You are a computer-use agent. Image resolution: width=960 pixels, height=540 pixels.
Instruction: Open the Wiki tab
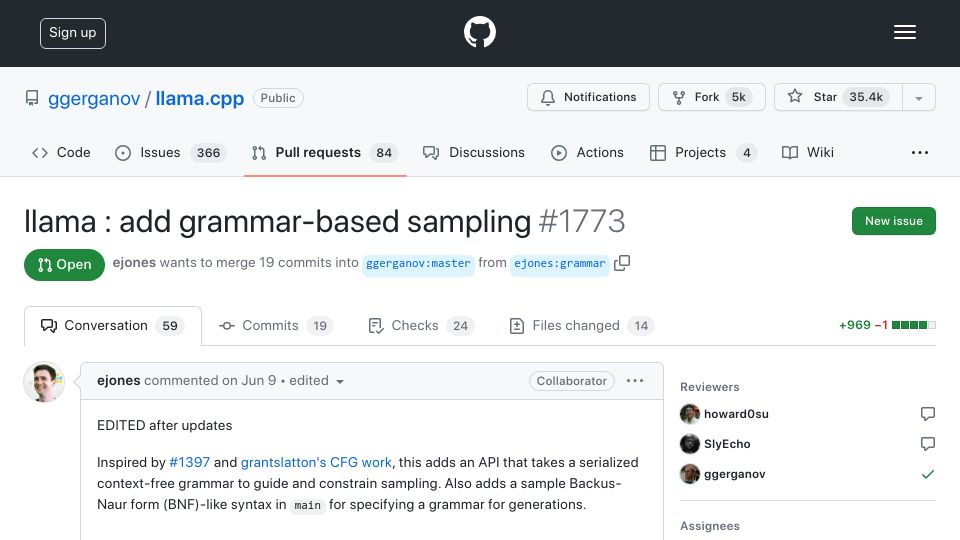coord(808,152)
